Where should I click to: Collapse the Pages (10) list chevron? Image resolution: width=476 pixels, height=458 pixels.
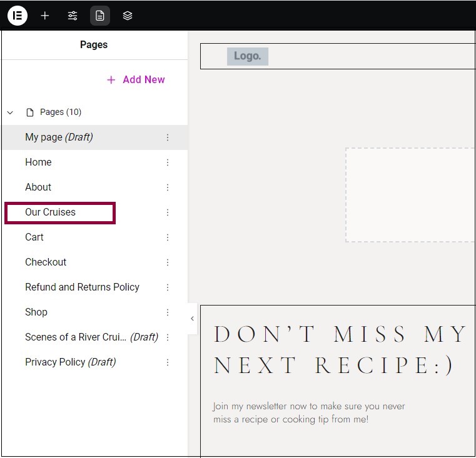click(10, 112)
